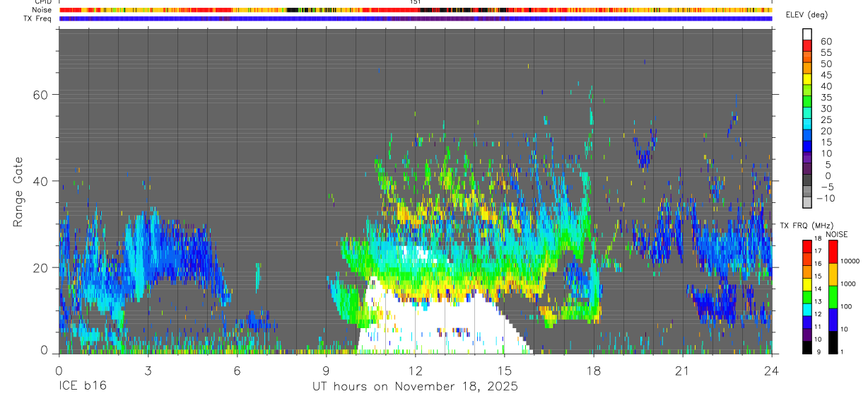Viewport: 868px width, 401px height.
Task: Click the 9 tick on the UT hours axis
Action: tap(327, 370)
